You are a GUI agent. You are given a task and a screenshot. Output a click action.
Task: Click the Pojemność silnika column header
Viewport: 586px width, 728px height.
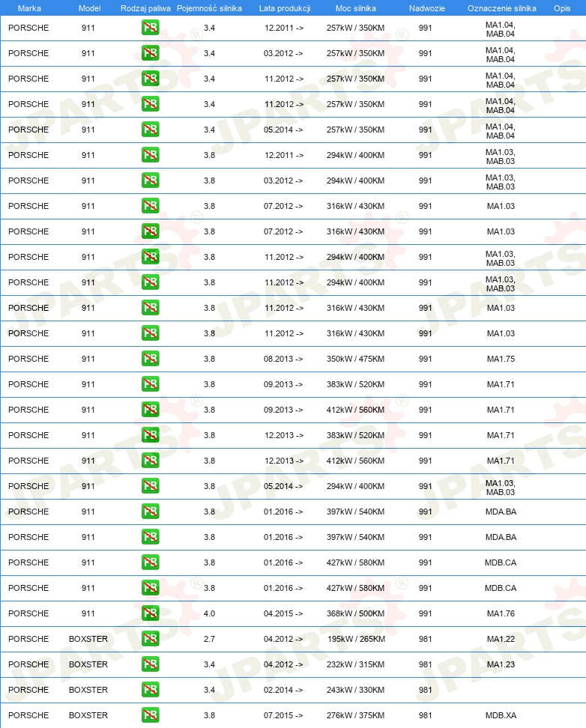coord(209,8)
